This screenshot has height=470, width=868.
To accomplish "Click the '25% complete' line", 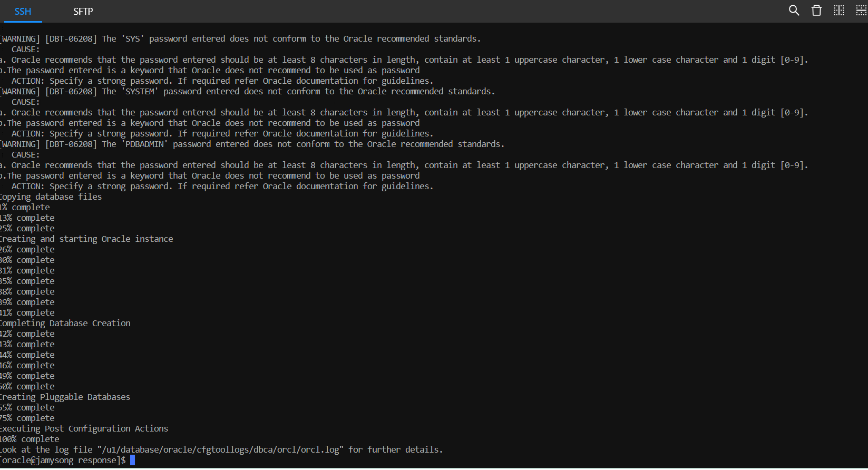I will 27,228.
